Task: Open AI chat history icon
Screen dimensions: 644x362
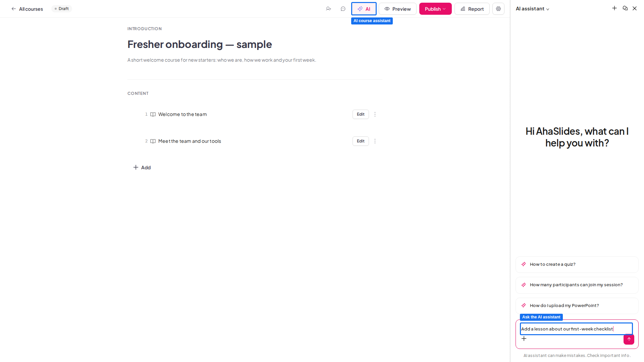Action: coord(625,8)
